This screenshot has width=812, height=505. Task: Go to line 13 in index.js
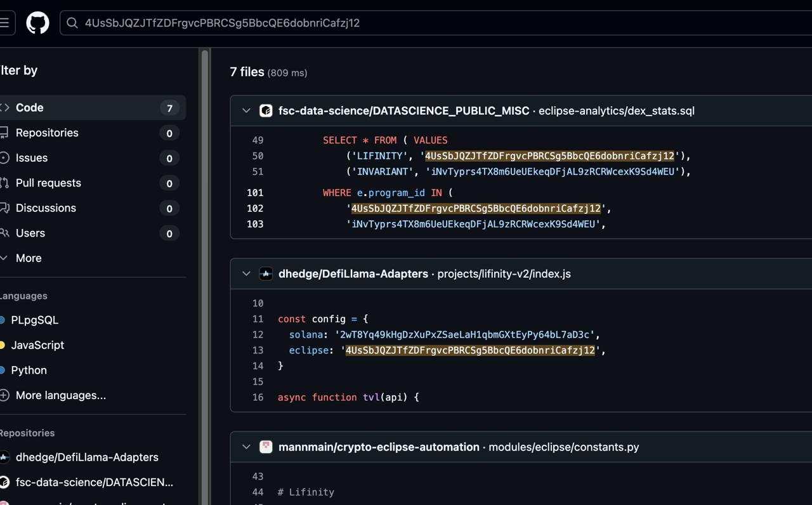[x=258, y=350]
